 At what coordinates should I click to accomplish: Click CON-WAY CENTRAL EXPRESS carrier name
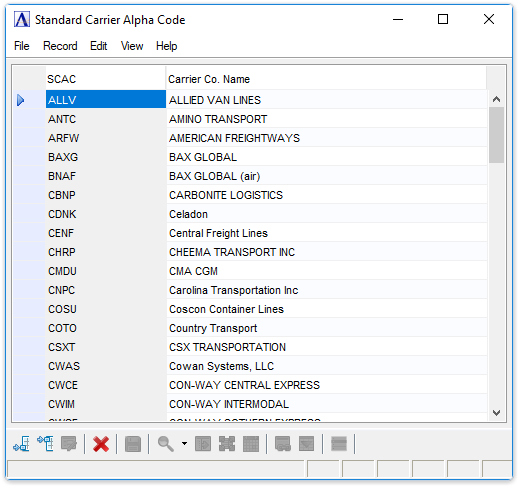point(244,385)
